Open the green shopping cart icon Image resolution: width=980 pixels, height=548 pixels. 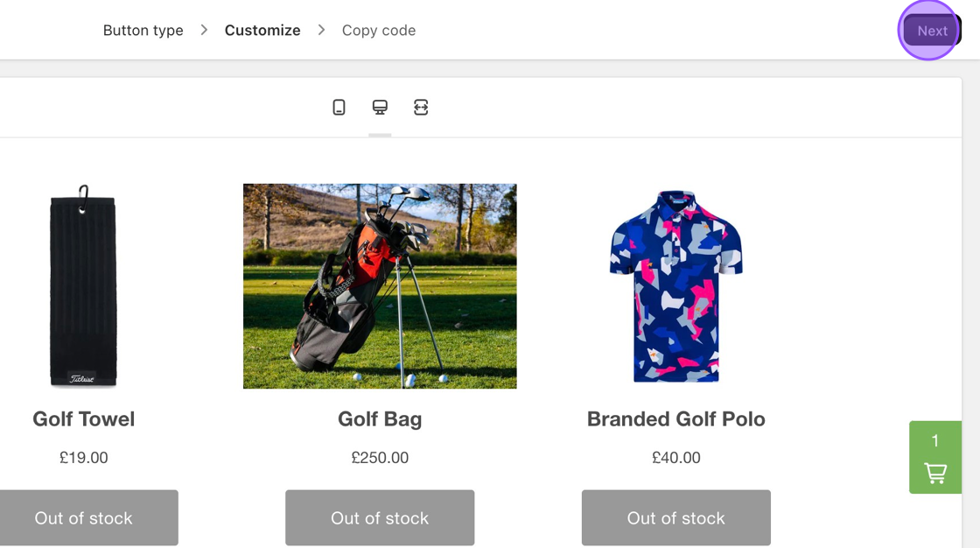pos(935,458)
